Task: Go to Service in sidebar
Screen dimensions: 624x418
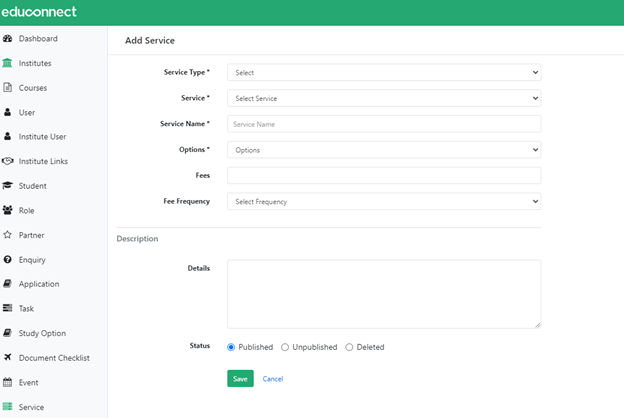Action: coord(31,407)
